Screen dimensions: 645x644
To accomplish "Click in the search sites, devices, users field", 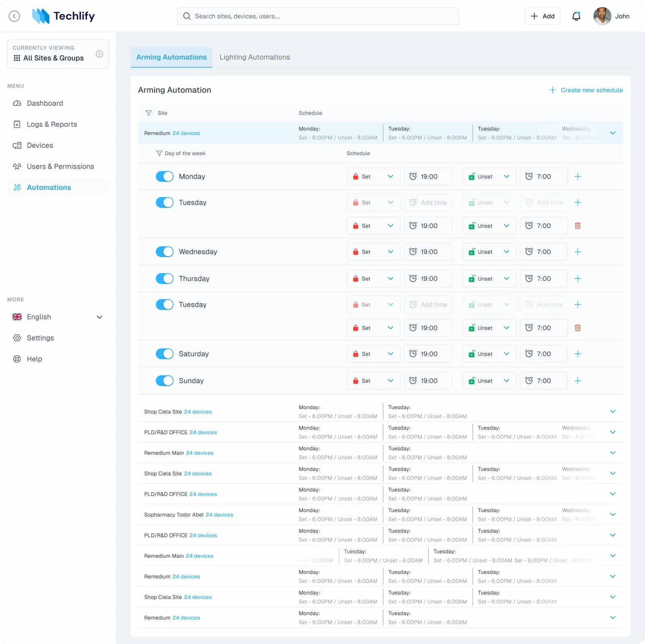I will tap(318, 16).
